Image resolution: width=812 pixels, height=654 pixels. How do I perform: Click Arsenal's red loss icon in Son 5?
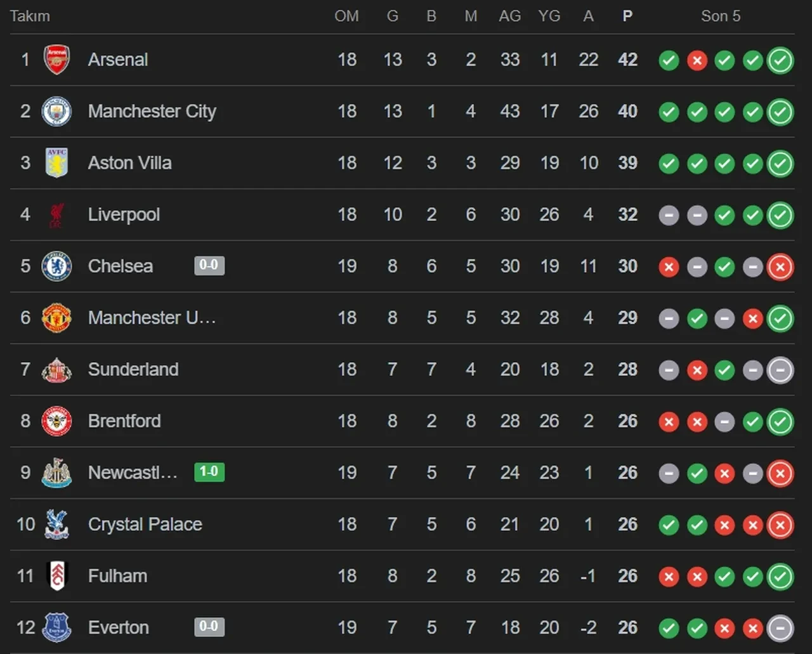coord(697,60)
